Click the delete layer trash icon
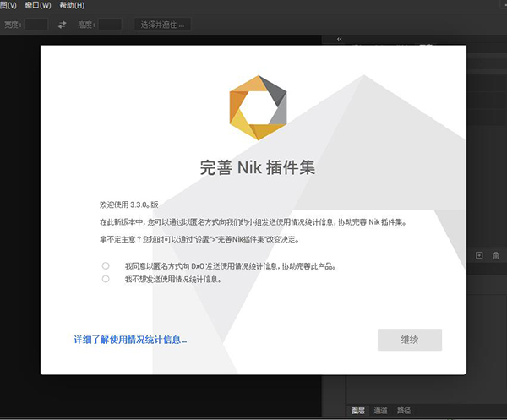This screenshot has height=420, width=507. click(x=496, y=256)
